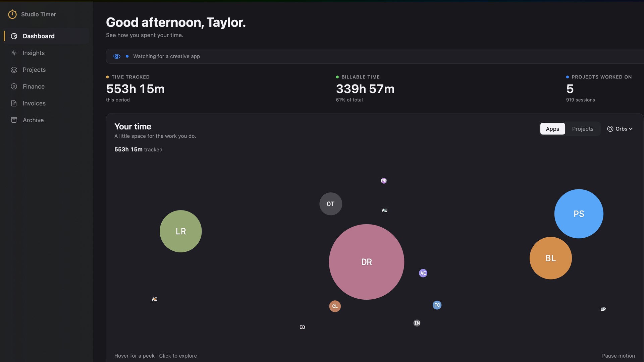
Task: Click the Studio Timer title text
Action: pyautogui.click(x=39, y=14)
